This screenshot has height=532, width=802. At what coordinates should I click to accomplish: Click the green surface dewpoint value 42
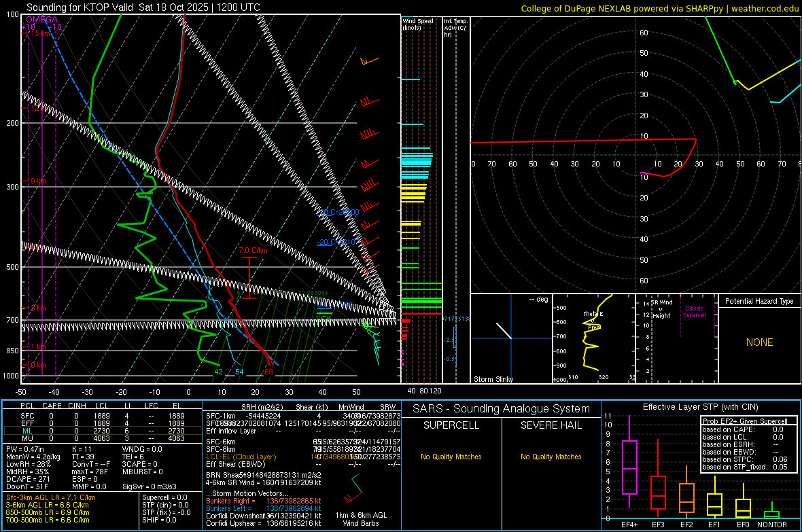point(218,372)
